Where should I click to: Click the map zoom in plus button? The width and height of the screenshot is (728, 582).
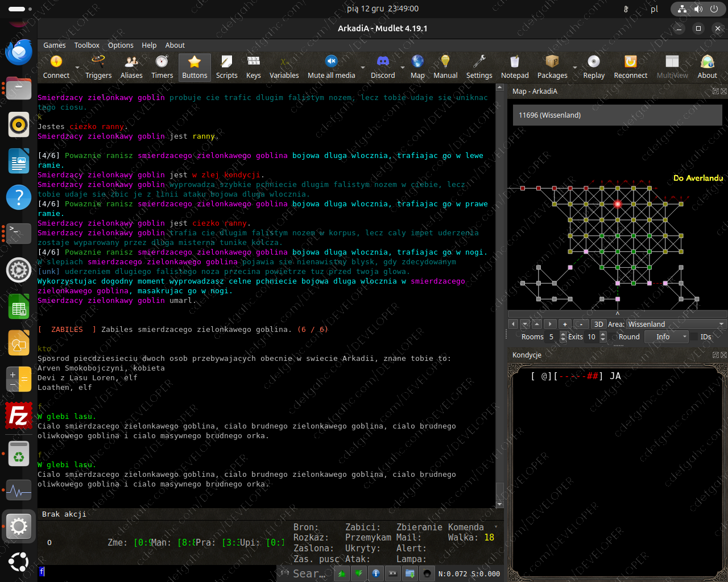pos(565,324)
